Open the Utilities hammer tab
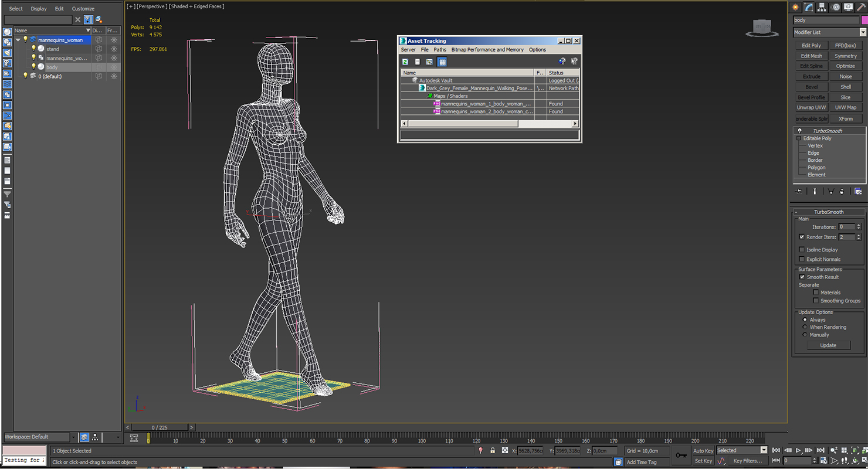This screenshot has height=469, width=868. (x=862, y=7)
